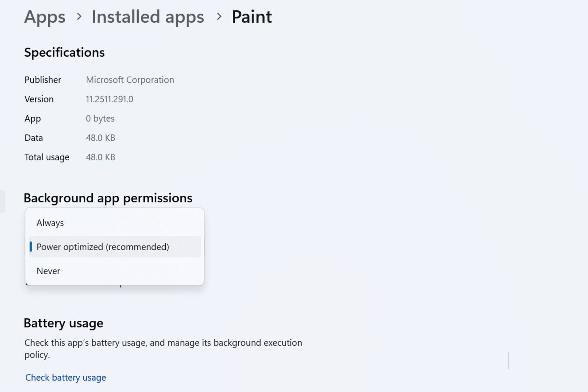
Task: Click the Version number 11.2511.291.0
Action: click(x=109, y=99)
